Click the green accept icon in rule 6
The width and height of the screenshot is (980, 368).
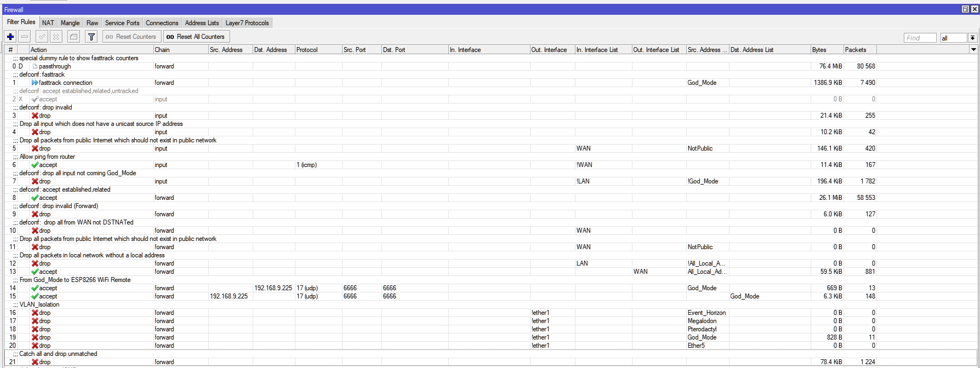pyautogui.click(x=35, y=165)
